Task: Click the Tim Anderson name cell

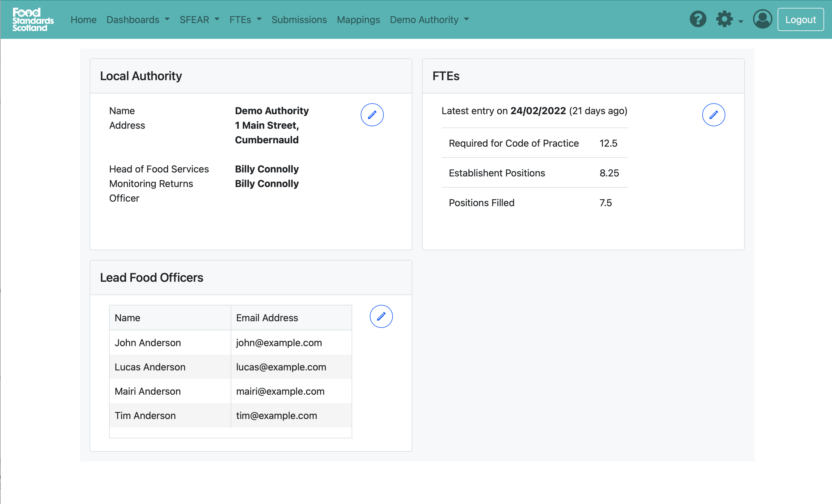Action: click(x=170, y=415)
